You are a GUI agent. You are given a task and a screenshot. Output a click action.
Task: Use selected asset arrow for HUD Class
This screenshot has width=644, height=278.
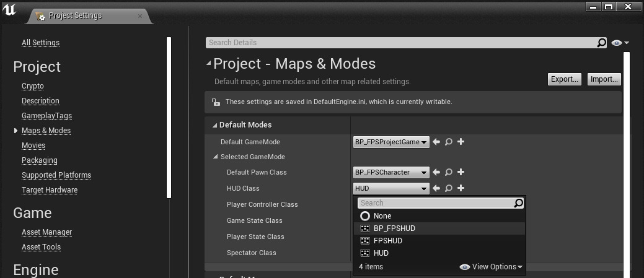(x=436, y=189)
